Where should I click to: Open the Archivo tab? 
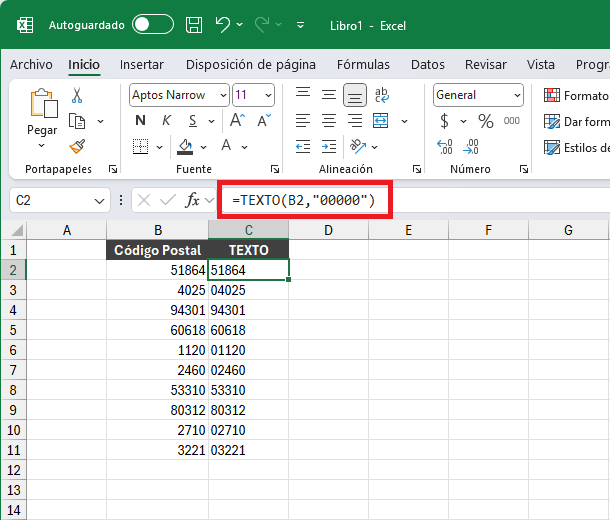[31, 64]
